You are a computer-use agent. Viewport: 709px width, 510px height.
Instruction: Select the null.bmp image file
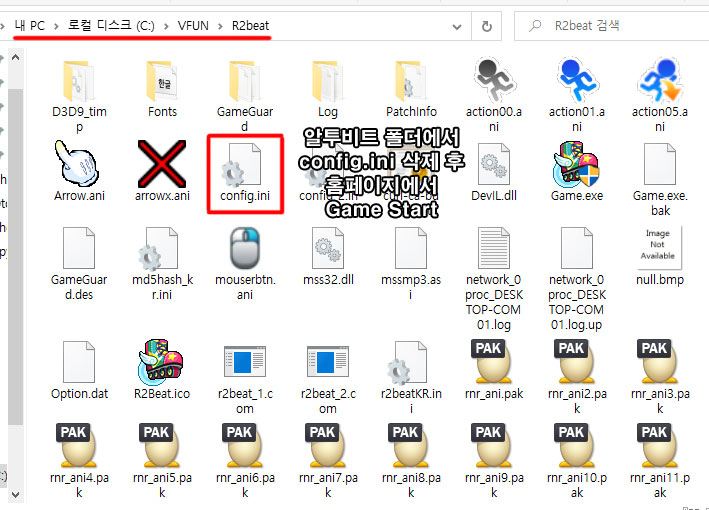pos(660,256)
